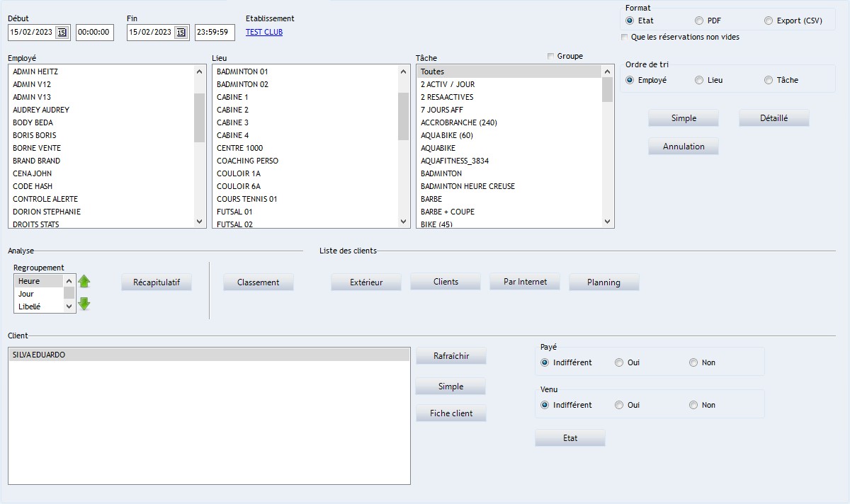Set sort order to Lieu
This screenshot has height=504, width=850.
click(699, 80)
